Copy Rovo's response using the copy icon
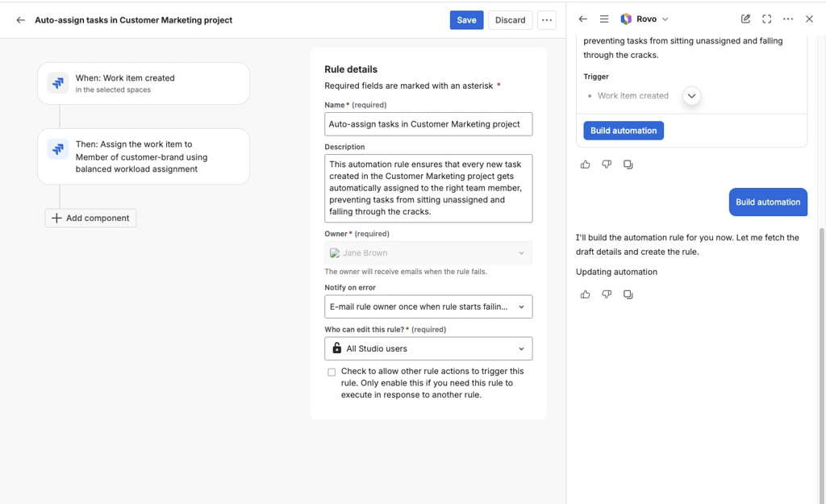The image size is (826, 504). [628, 294]
